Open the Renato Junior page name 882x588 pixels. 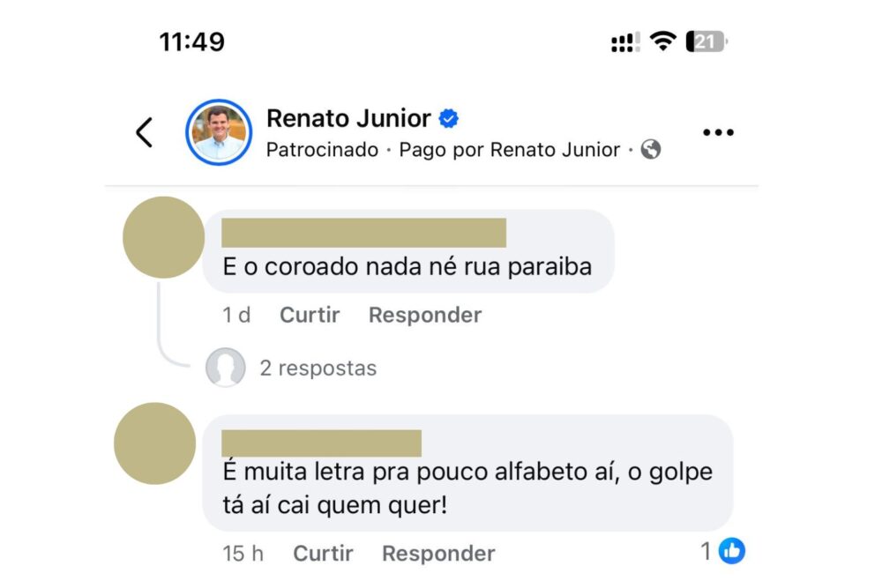click(x=348, y=118)
